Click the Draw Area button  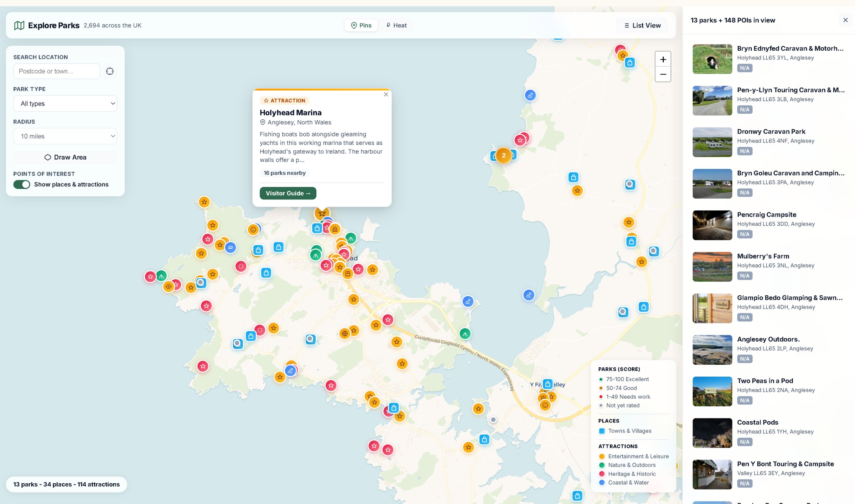(65, 157)
